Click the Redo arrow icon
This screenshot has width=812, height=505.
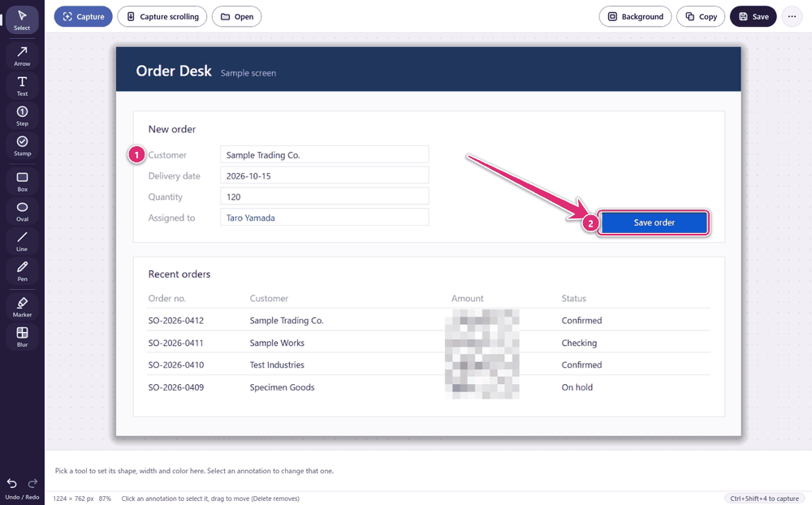32,484
